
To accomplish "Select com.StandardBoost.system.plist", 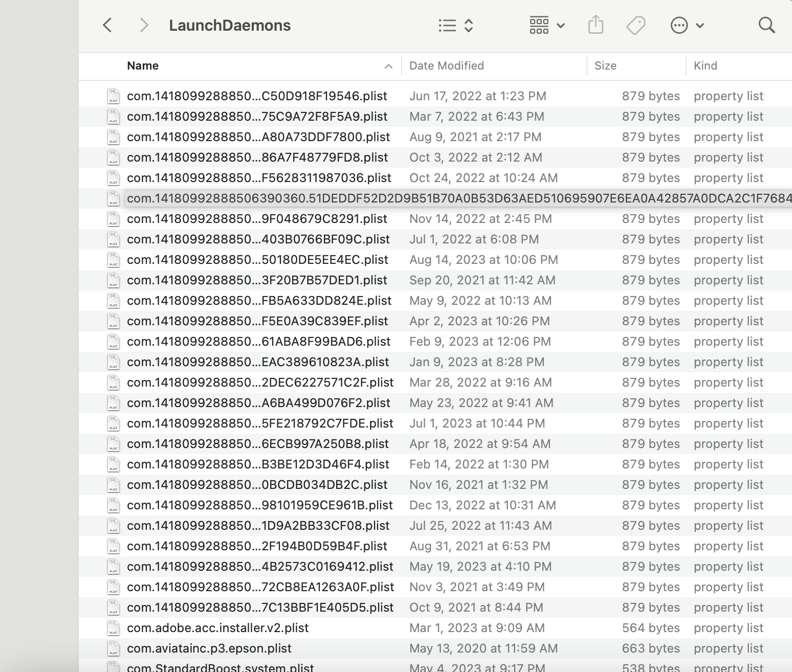I will click(x=221, y=666).
